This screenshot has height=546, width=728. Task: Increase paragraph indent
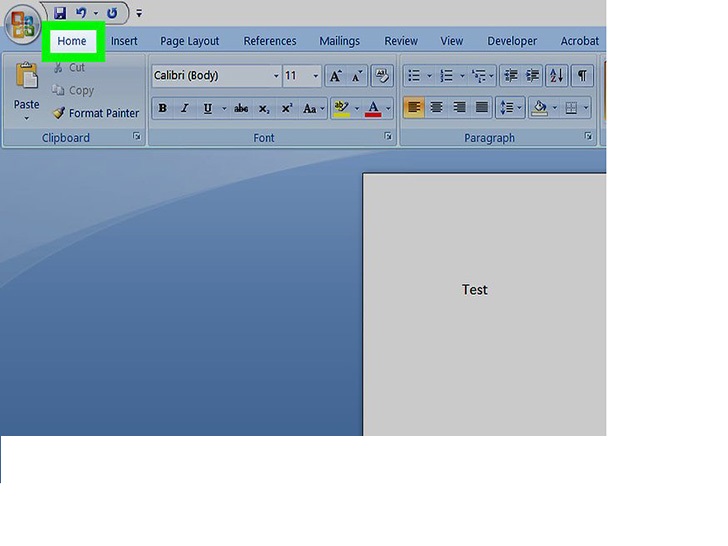532,76
